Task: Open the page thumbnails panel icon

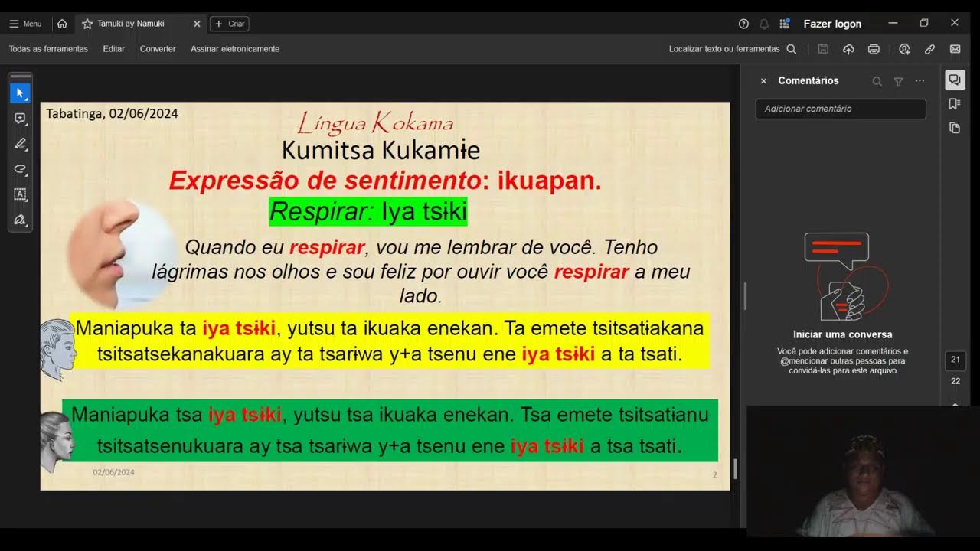Action: tap(955, 128)
